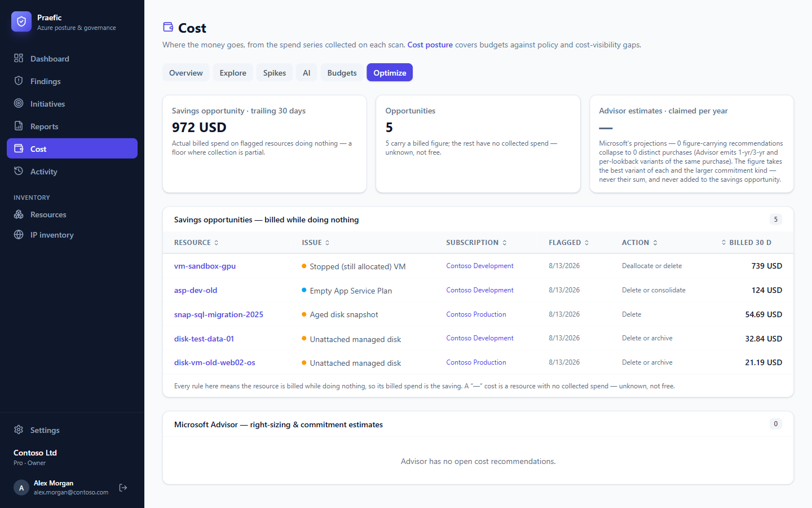The image size is (812, 508).
Task: Click the Activity history clock icon
Action: click(19, 171)
